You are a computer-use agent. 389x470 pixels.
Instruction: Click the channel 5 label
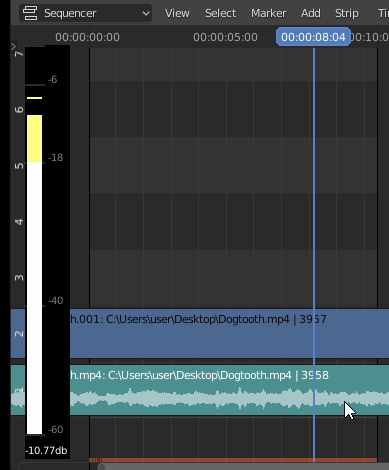tap(19, 166)
